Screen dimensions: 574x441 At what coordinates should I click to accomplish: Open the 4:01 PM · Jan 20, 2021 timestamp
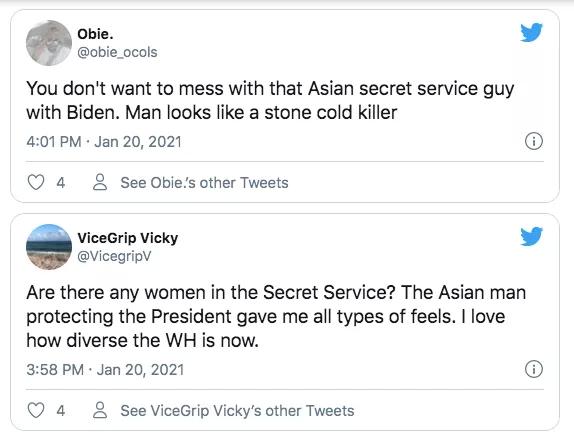click(x=104, y=142)
